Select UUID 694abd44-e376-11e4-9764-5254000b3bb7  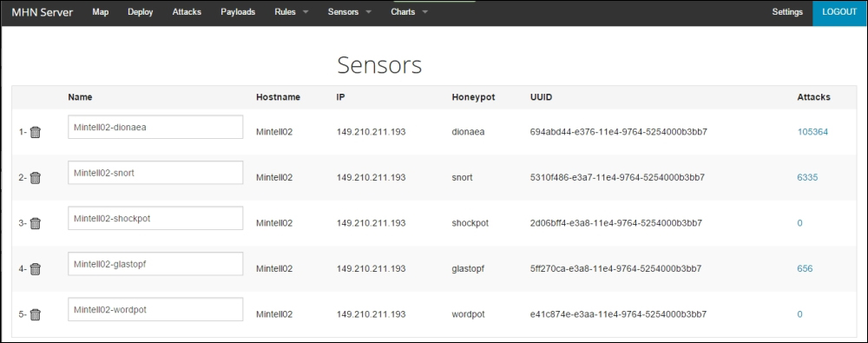pyautogui.click(x=618, y=132)
